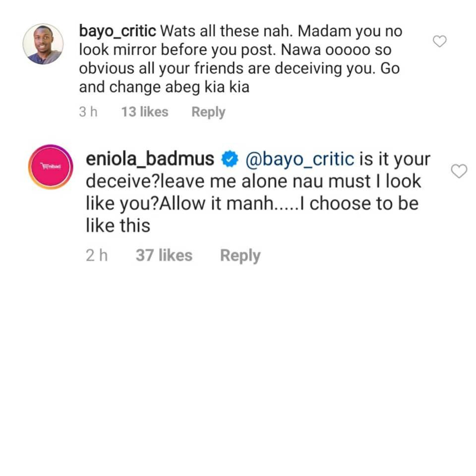Click the blue verified badge
This screenshot has width=476, height=476.
coord(230,159)
